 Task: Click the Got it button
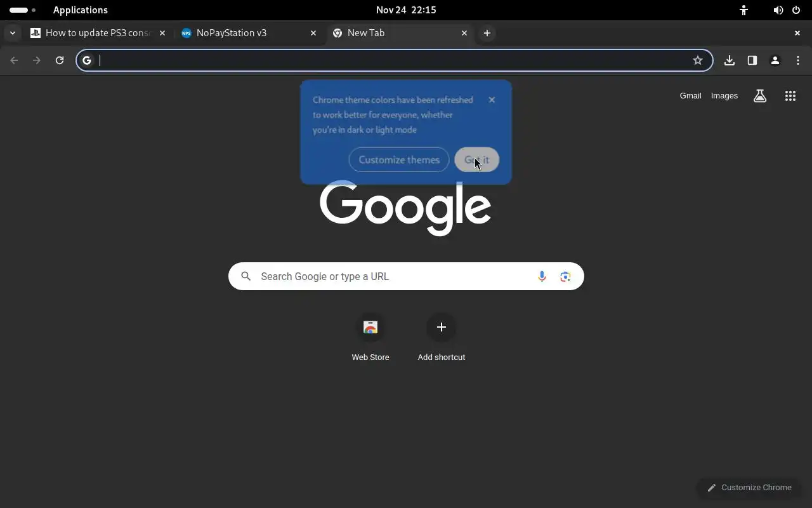477,159
